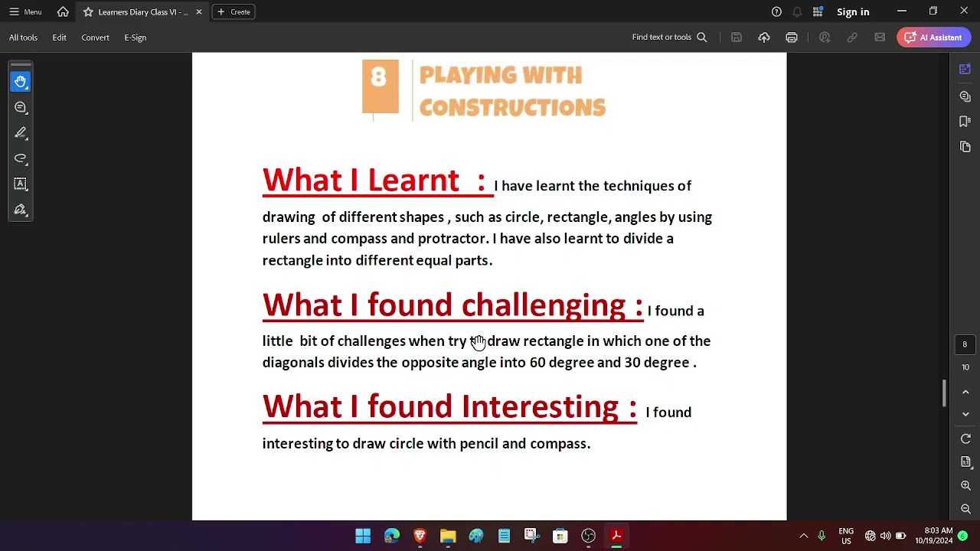Open page display fit options
This screenshot has height=551, width=980.
point(965,461)
